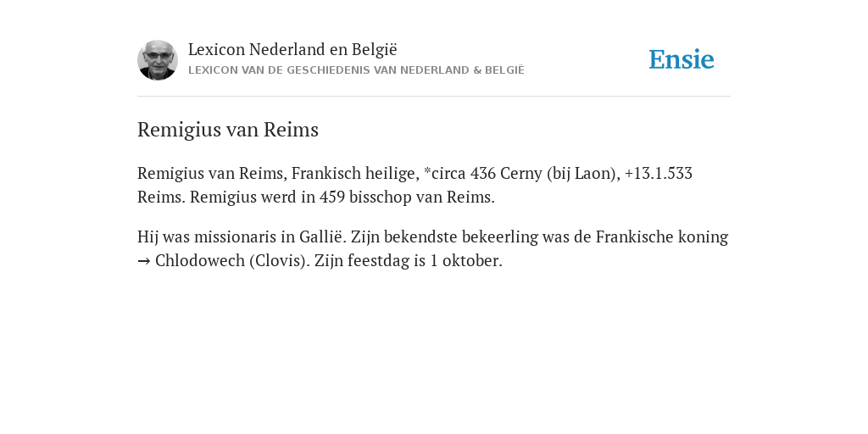The image size is (868, 434).
Task: Click the death date +13.1.533
Action: coord(658,174)
